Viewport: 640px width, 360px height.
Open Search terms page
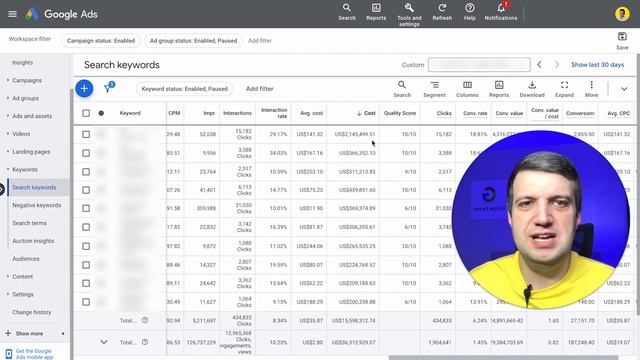(29, 223)
